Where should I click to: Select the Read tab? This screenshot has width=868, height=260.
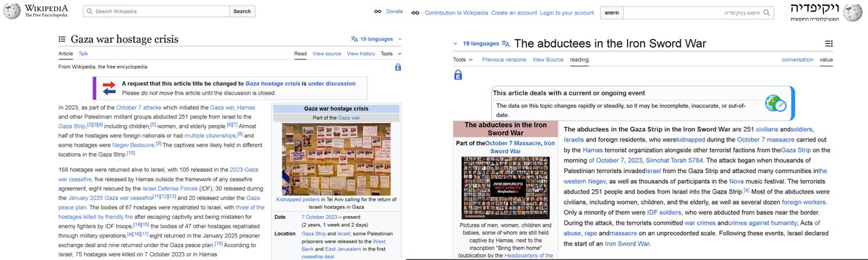[x=300, y=53]
